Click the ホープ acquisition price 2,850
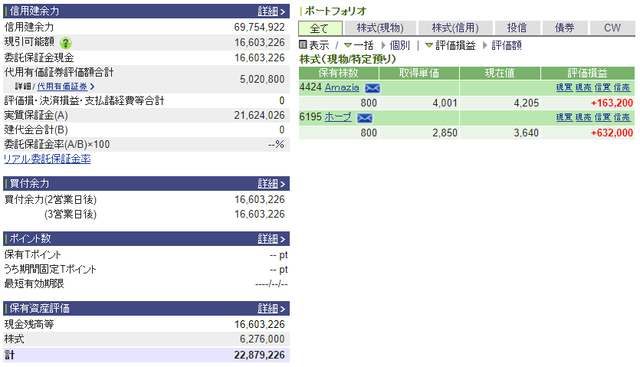640x367 pixels. [x=444, y=133]
